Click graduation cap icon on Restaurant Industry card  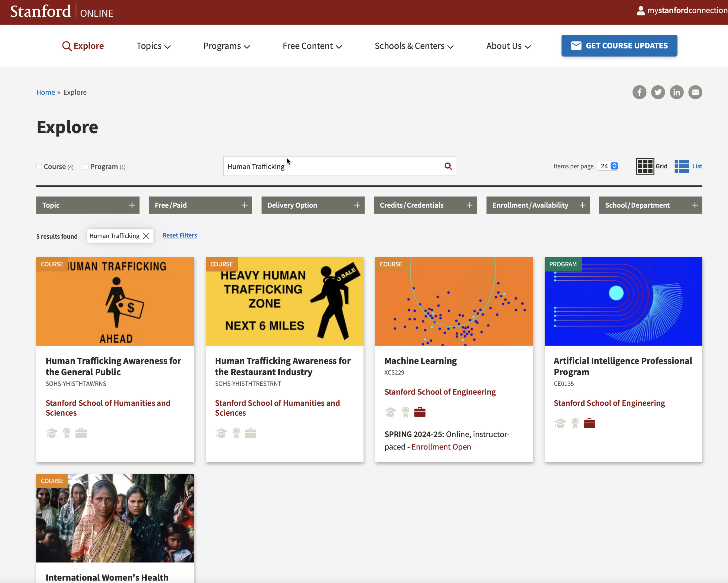pyautogui.click(x=221, y=433)
